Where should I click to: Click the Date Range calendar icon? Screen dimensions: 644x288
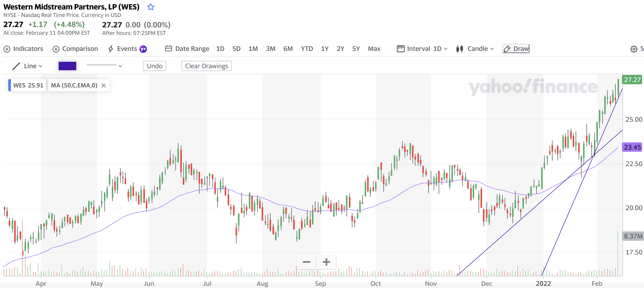(169, 49)
